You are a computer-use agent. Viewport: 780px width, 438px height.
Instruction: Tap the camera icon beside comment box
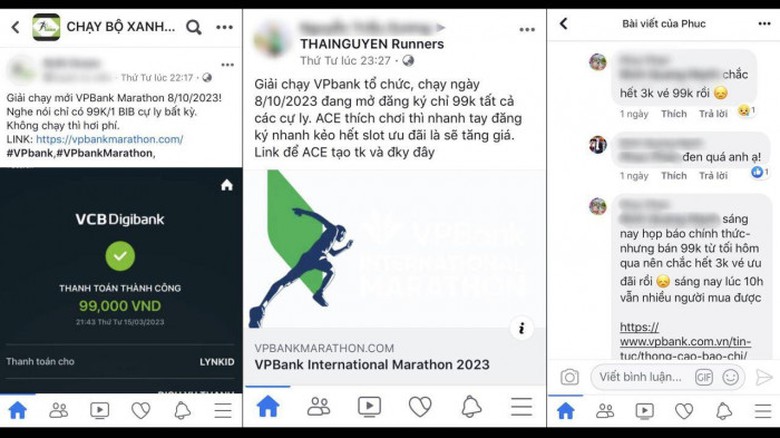tap(570, 377)
